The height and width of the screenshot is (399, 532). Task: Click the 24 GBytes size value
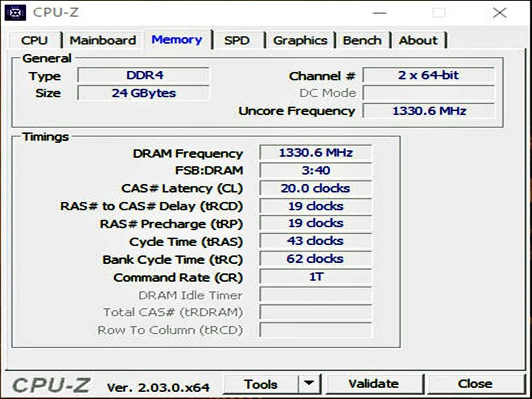(x=144, y=93)
